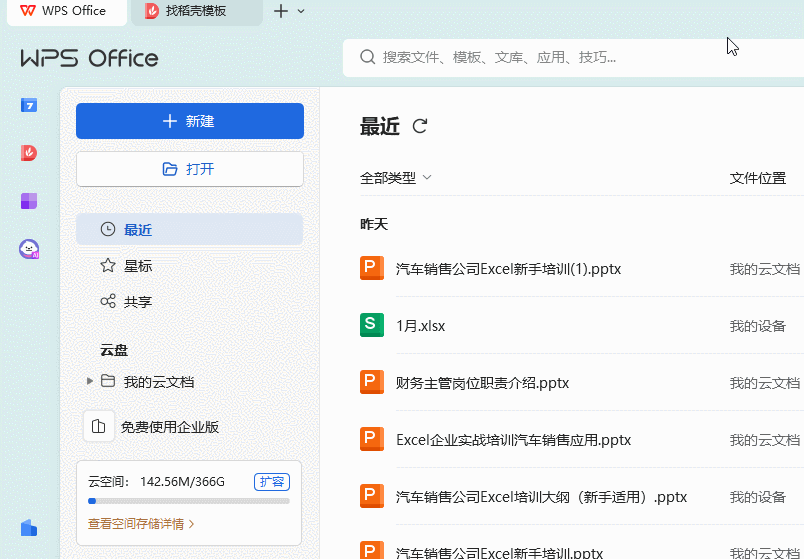
Task: Click the cloud storage usage progress bar
Action: [x=189, y=501]
